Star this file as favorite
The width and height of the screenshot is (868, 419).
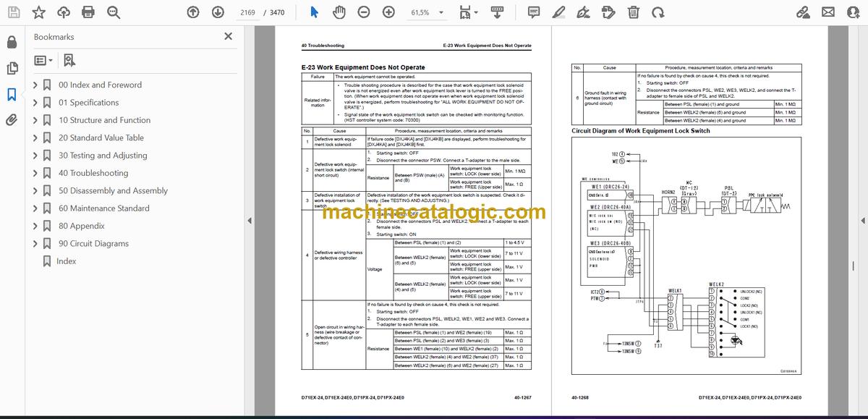point(38,12)
